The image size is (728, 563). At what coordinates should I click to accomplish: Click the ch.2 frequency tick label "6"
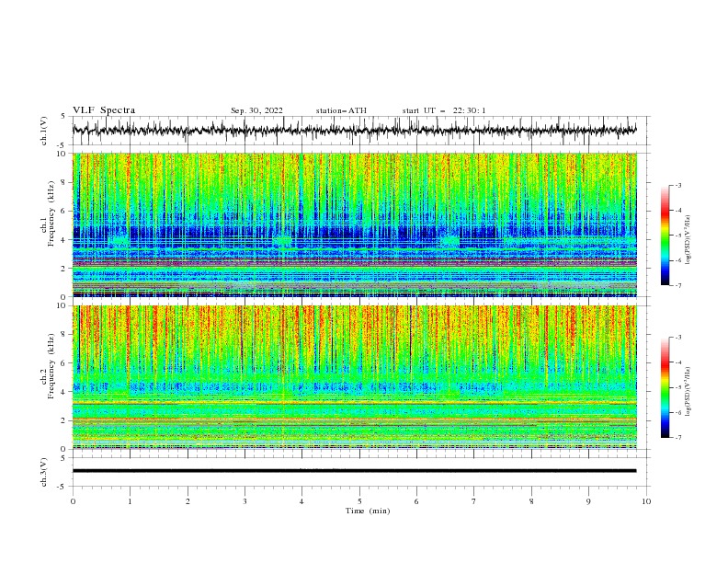(64, 363)
